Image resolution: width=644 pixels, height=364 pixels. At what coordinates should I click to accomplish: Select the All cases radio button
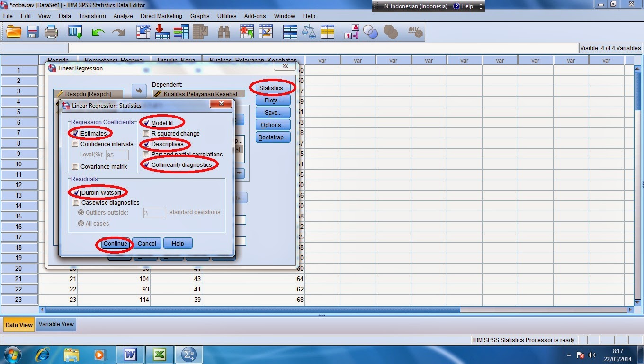tap(81, 224)
